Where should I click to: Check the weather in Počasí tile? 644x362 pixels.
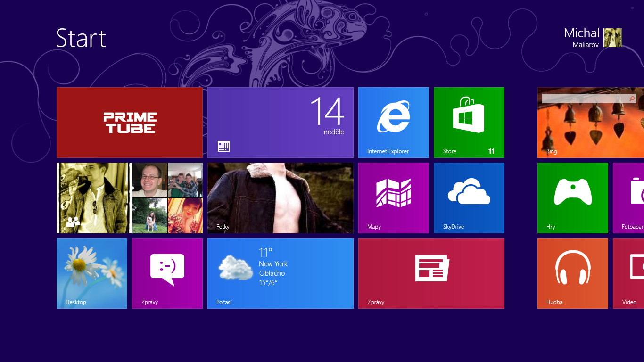click(280, 273)
